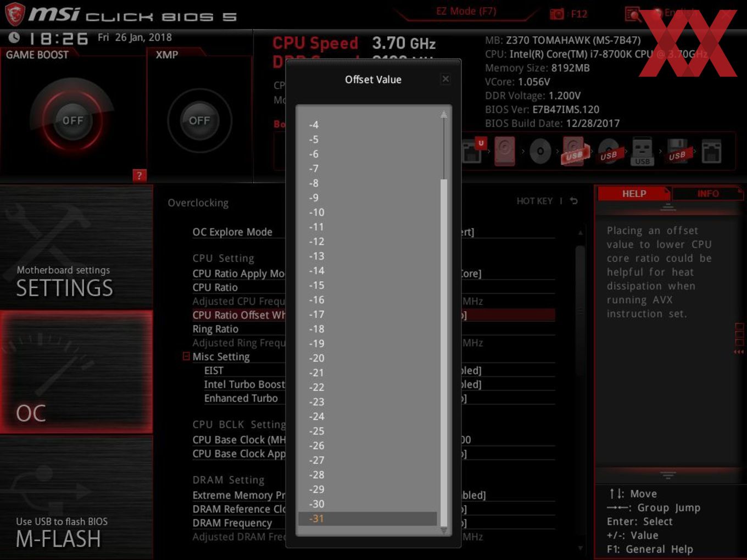Screen dimensions: 747x560
Task: Open the OC overclocking tile
Action: (x=76, y=372)
